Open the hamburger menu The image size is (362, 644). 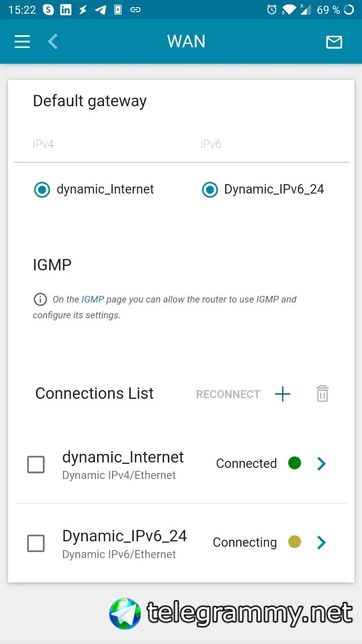(x=22, y=41)
